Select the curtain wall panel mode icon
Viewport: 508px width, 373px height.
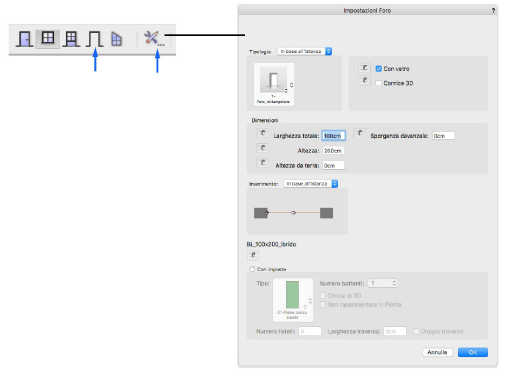click(116, 39)
